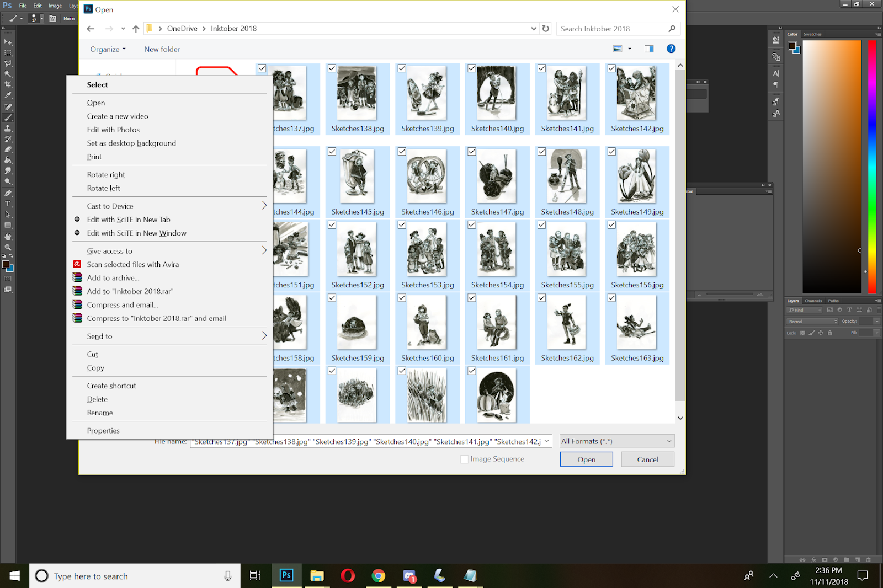Uncheck Sketches152.jpg checkbox

(x=332, y=225)
